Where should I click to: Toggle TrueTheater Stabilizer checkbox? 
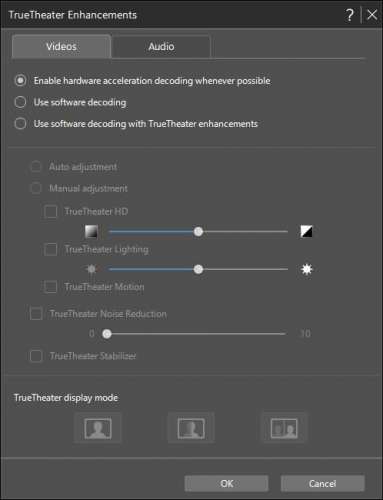(x=36, y=356)
